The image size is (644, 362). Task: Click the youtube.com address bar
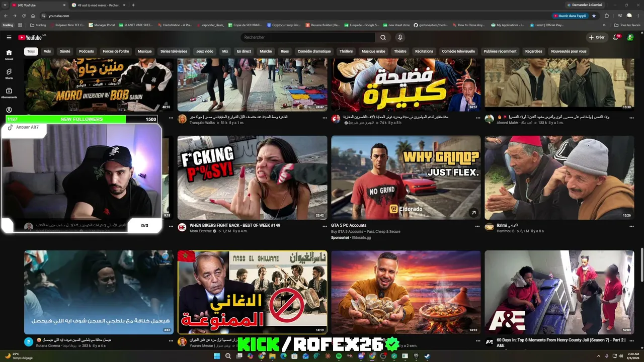pos(297,16)
